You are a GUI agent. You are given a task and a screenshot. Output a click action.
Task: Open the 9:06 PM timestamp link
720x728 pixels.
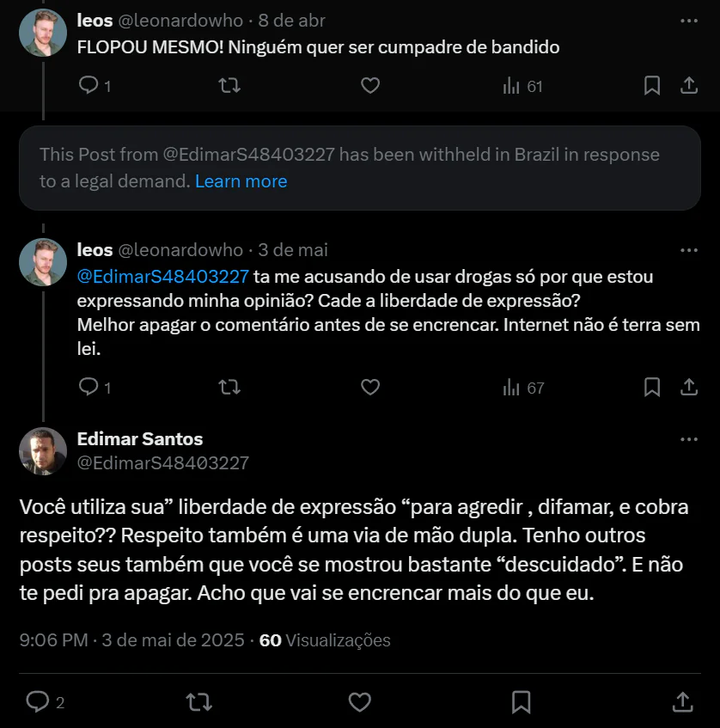pyautogui.click(x=53, y=640)
